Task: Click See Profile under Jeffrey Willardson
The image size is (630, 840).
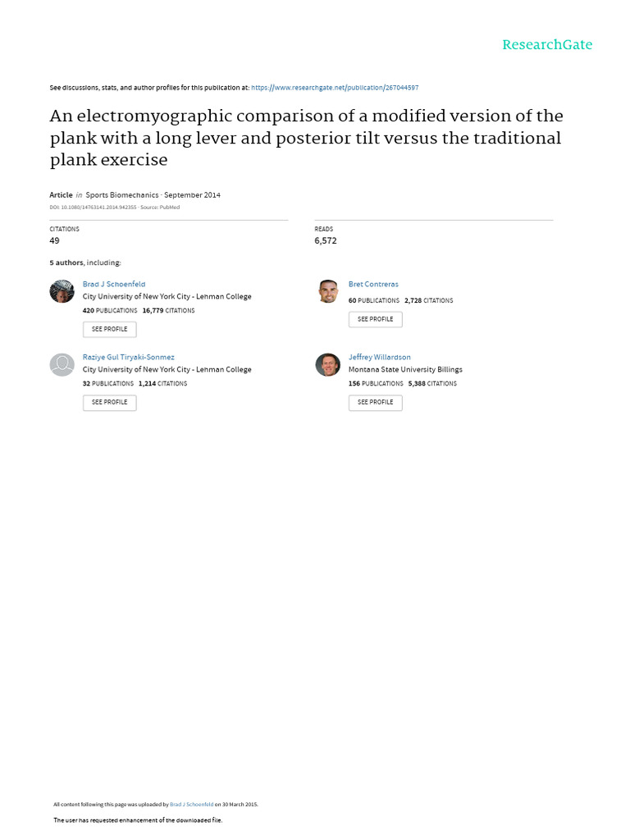Action: tap(375, 403)
